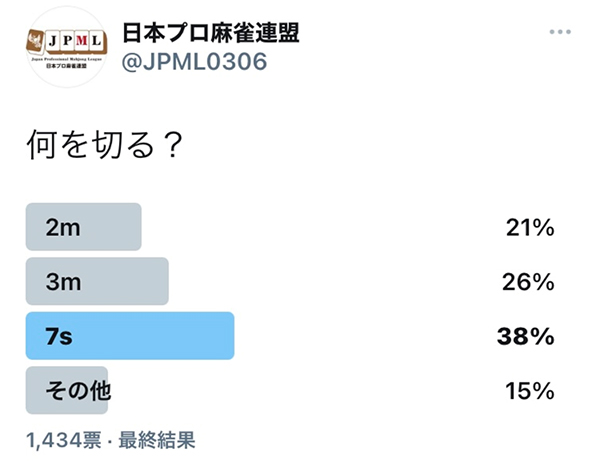
Task: Click the 2m option label text
Action: (63, 228)
